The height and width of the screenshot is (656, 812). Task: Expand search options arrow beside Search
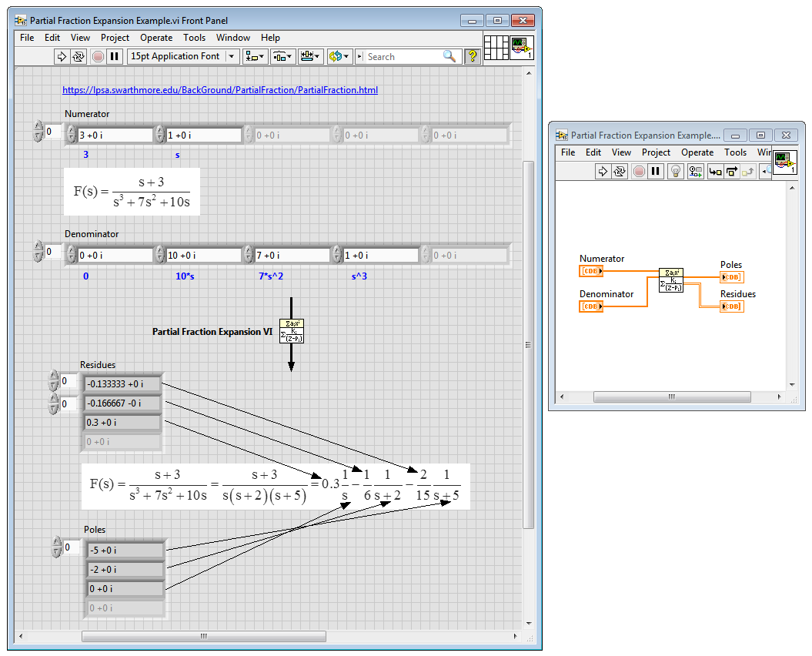[x=360, y=56]
